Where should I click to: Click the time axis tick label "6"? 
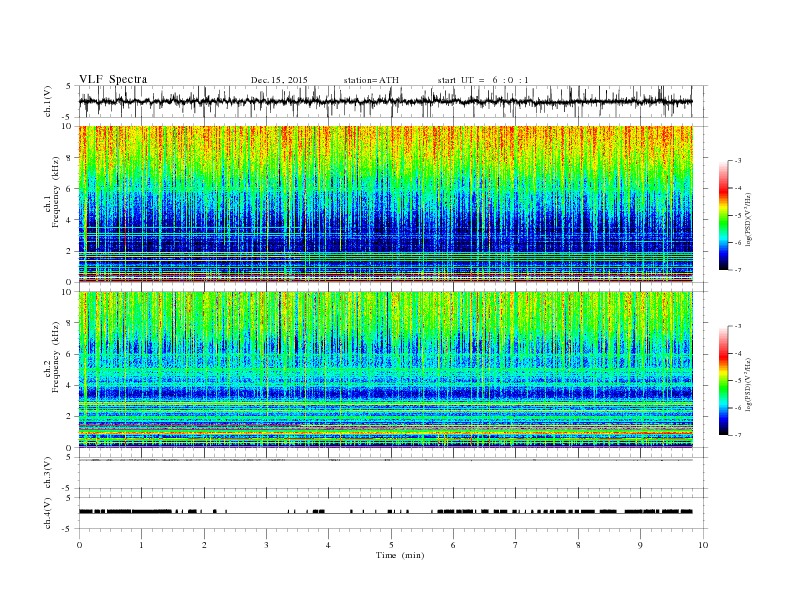[453, 545]
